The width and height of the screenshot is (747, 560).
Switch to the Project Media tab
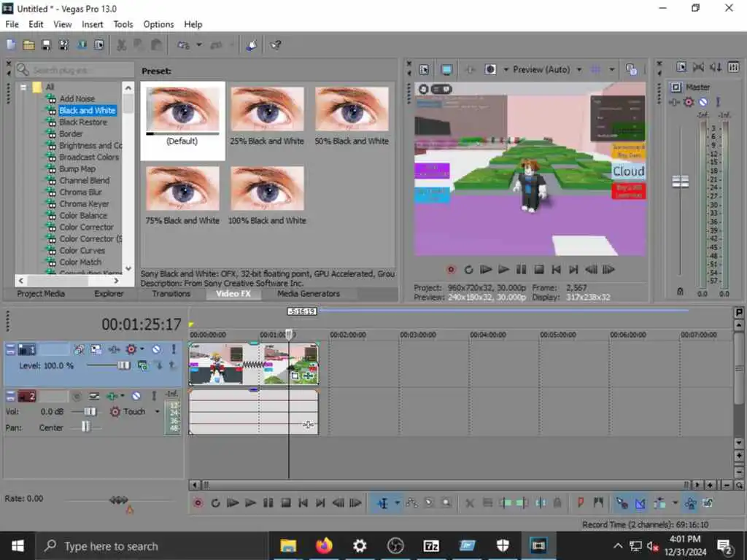pos(41,294)
